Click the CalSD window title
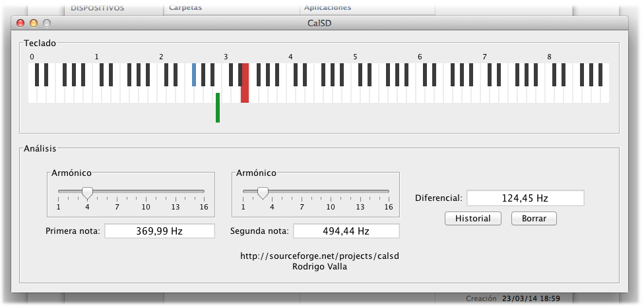Screen dimensions: 644x307 (x=319, y=23)
